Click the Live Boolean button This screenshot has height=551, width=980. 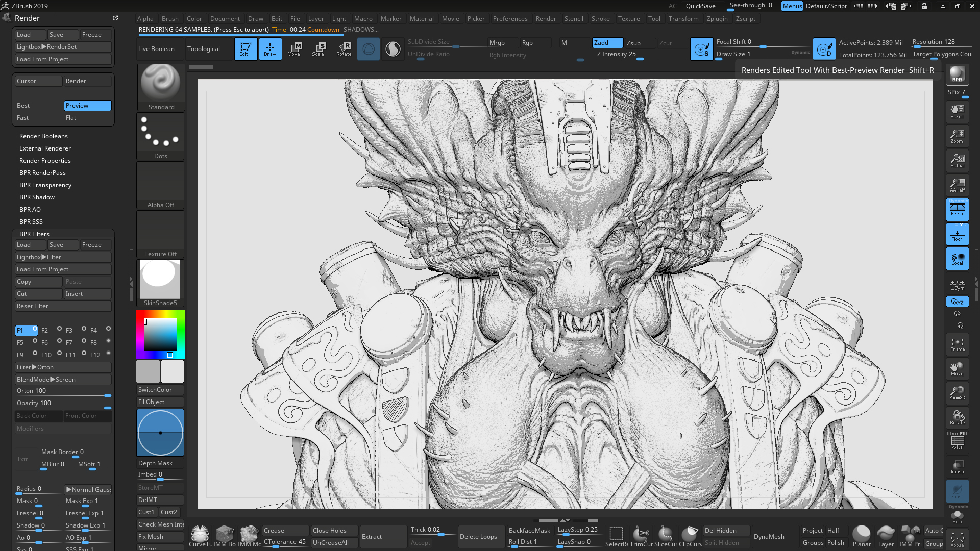click(x=160, y=49)
